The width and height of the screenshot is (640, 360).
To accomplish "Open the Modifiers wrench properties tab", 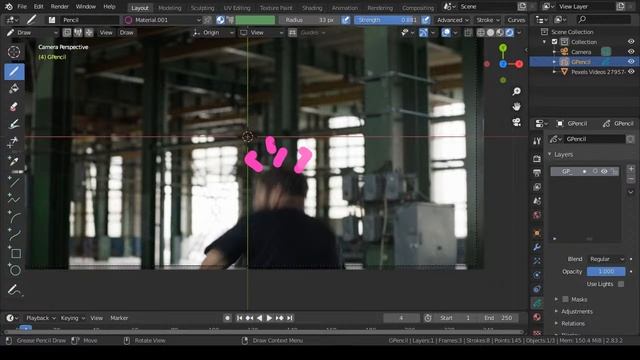I will click(537, 247).
